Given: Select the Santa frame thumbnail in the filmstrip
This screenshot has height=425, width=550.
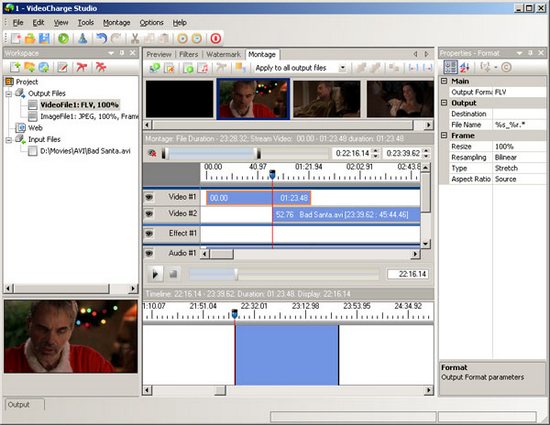Looking at the screenshot, I should coord(253,99).
